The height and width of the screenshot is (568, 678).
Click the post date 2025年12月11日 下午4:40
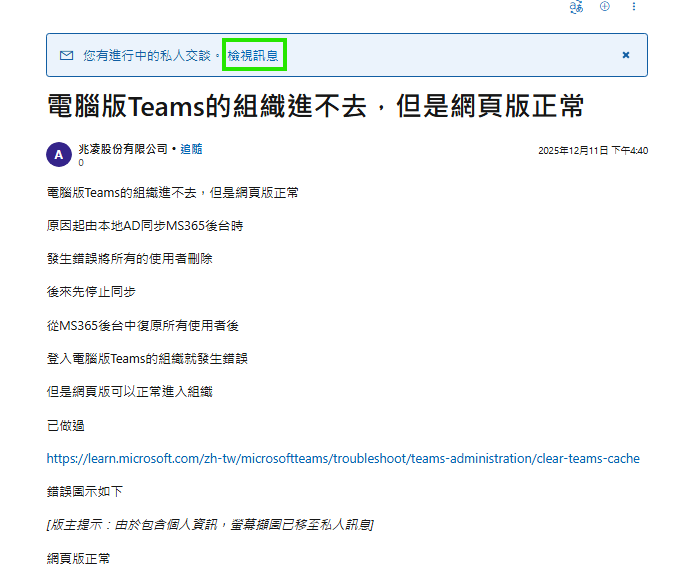pyautogui.click(x=593, y=150)
